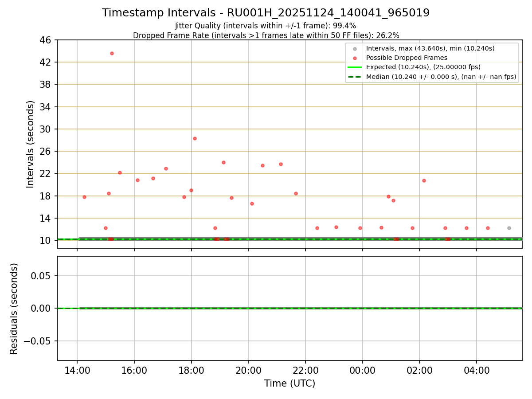Screen dimensions: 532x399
Task: Click the red point near 17.8 seconds just after 14:00
Action: click(84, 197)
